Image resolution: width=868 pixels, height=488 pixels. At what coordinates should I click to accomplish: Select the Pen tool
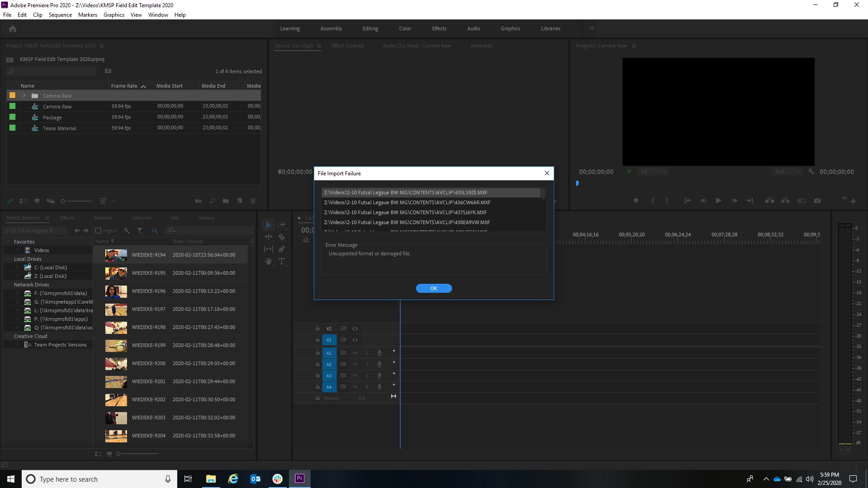[x=282, y=249]
